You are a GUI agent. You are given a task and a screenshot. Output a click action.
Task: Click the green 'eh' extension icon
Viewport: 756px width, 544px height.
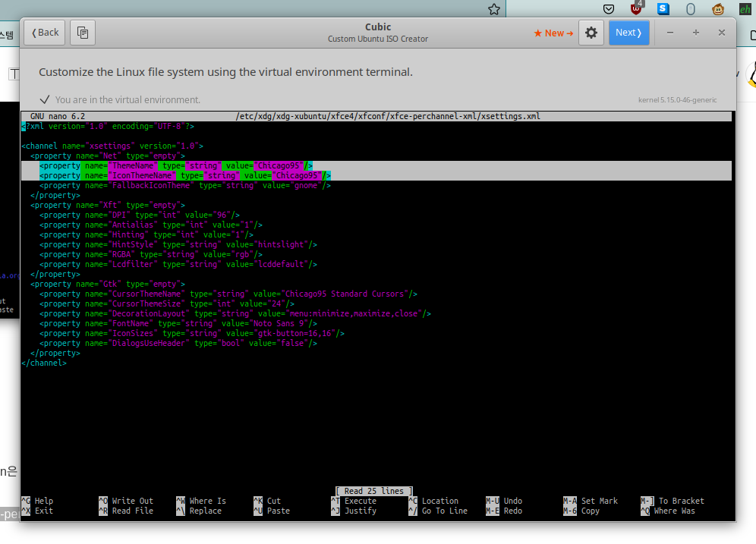[745, 9]
